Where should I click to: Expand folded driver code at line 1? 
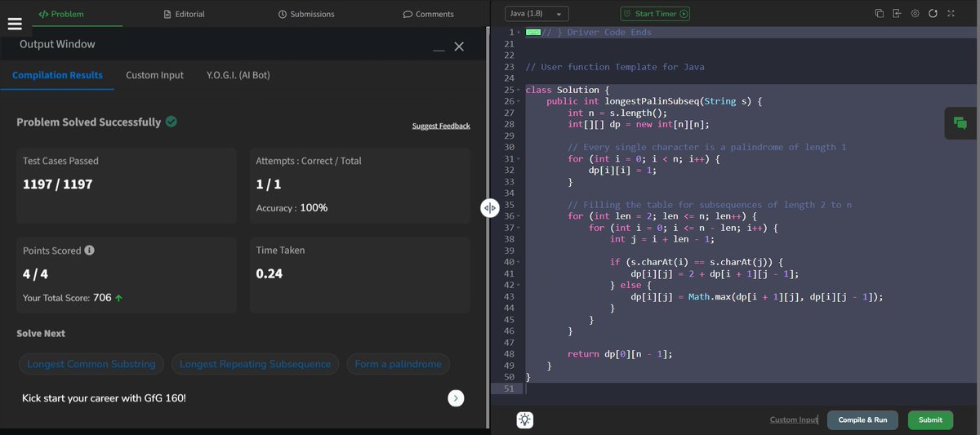coord(519,33)
